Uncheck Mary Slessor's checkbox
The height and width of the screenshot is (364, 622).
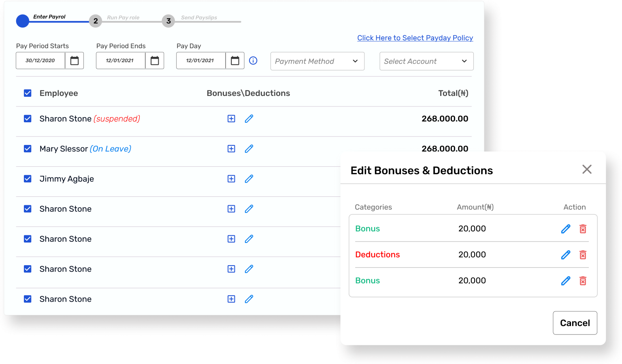[x=28, y=149]
